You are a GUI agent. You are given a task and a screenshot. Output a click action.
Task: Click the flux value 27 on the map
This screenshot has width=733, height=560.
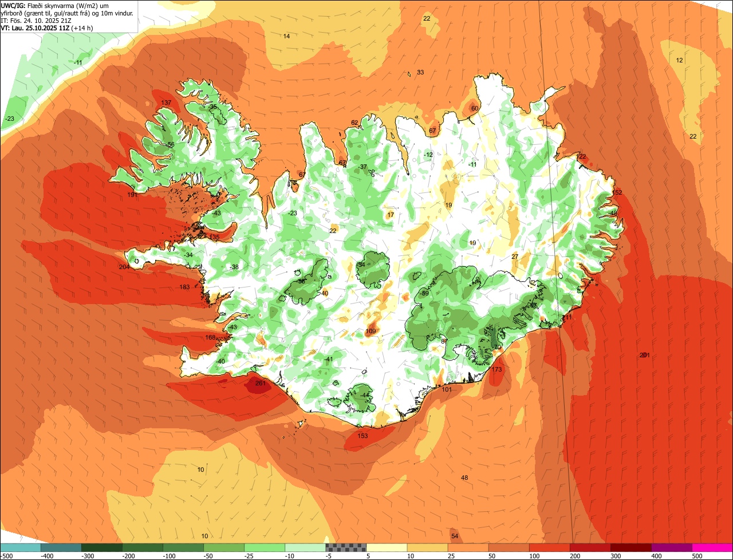(x=515, y=256)
